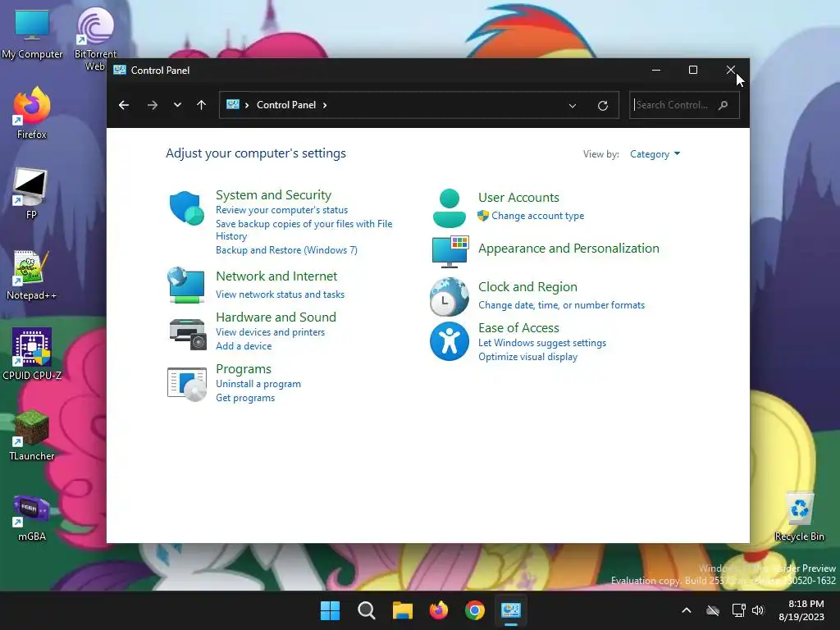This screenshot has width=840, height=630.
Task: Open Save backup copies with File History
Action: click(x=304, y=230)
